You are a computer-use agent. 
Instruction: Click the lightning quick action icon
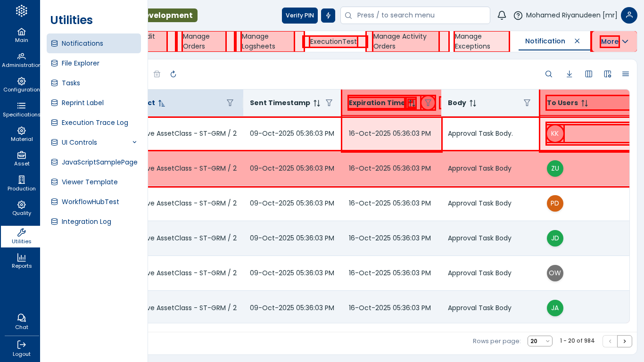click(x=328, y=16)
